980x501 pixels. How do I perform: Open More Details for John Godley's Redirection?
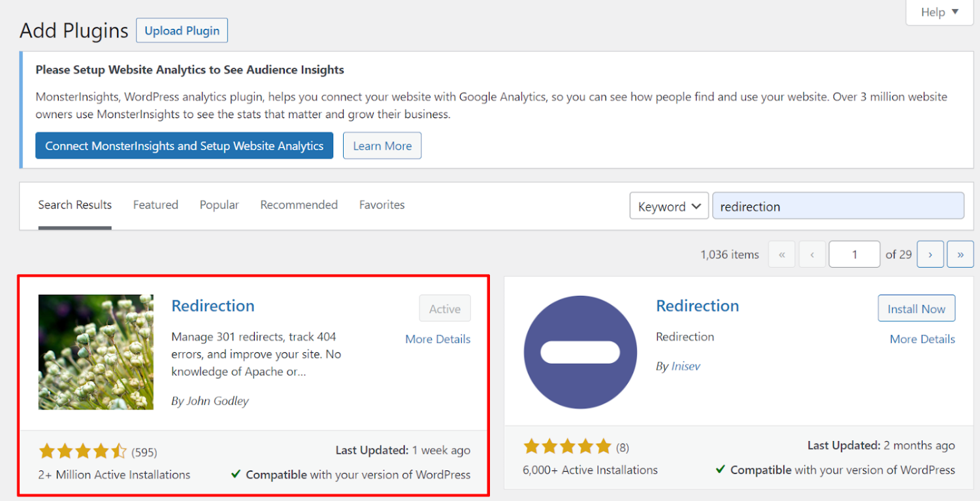click(438, 339)
